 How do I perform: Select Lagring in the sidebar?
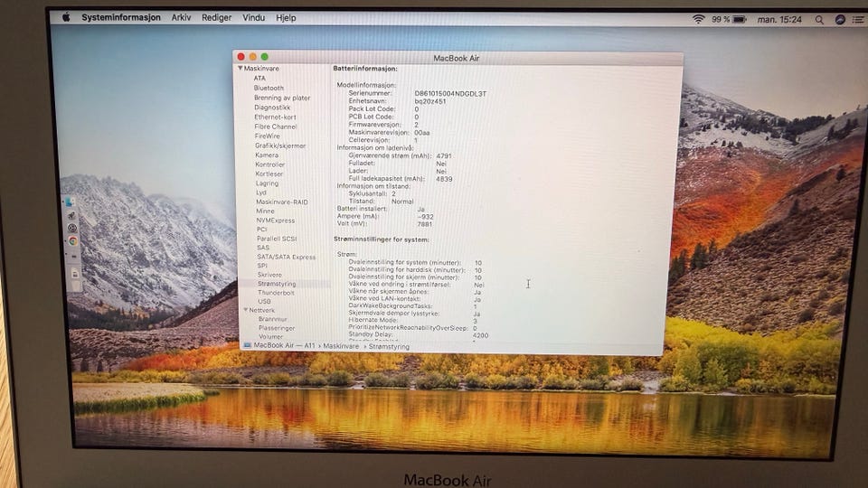pyautogui.click(x=268, y=183)
